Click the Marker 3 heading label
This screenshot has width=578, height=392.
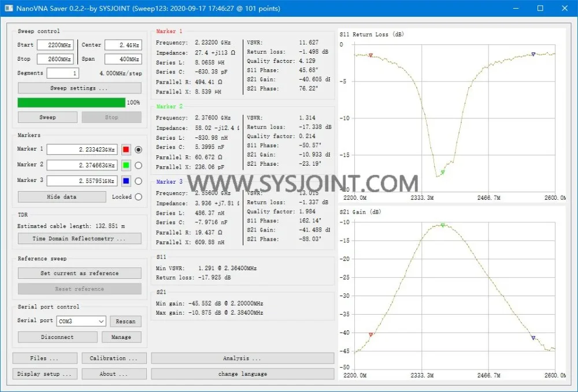point(169,181)
